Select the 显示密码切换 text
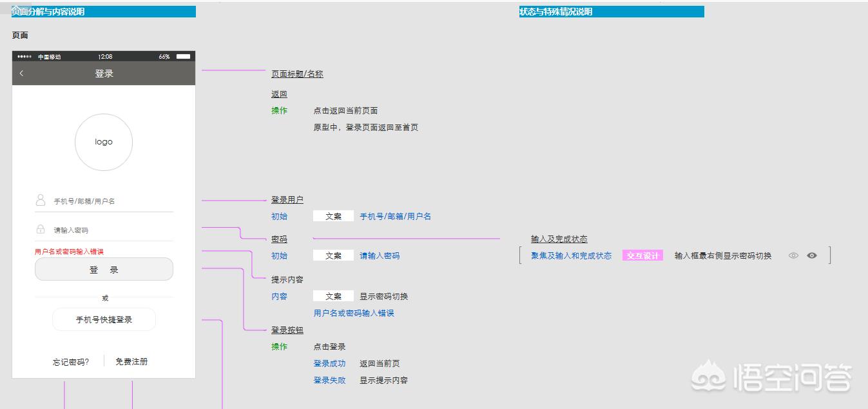This screenshot has width=868, height=409. [383, 297]
